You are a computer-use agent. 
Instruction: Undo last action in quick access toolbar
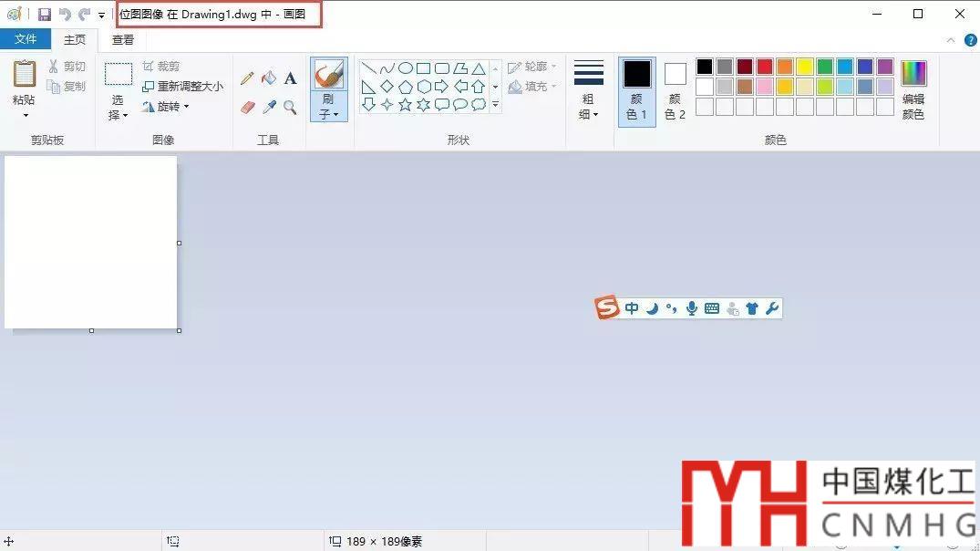click(65, 15)
